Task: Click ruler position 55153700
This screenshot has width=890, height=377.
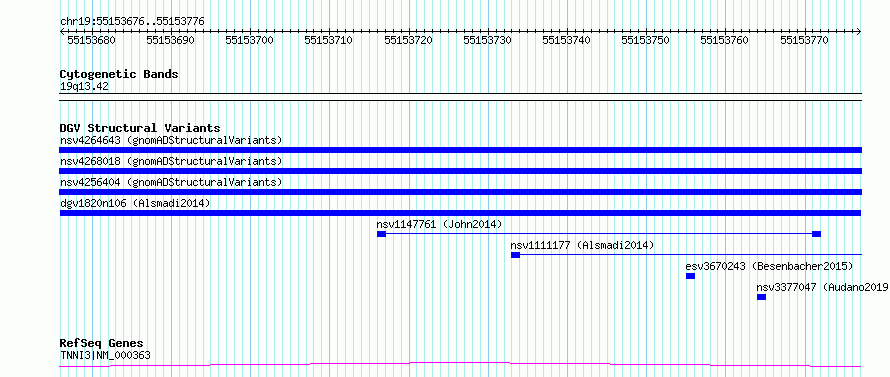Action: [x=250, y=40]
